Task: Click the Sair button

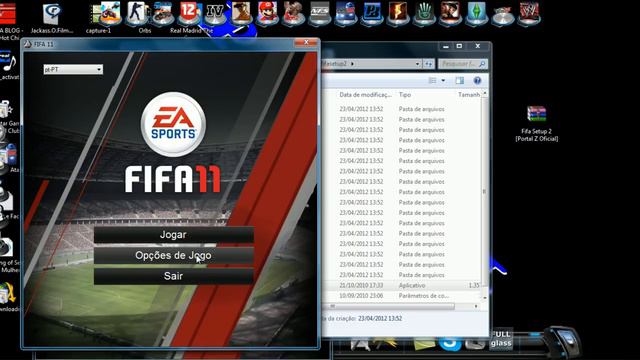Action: pyautogui.click(x=173, y=276)
